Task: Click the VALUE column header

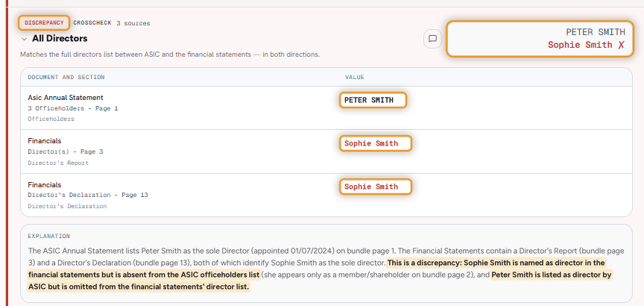Action: coord(355,78)
